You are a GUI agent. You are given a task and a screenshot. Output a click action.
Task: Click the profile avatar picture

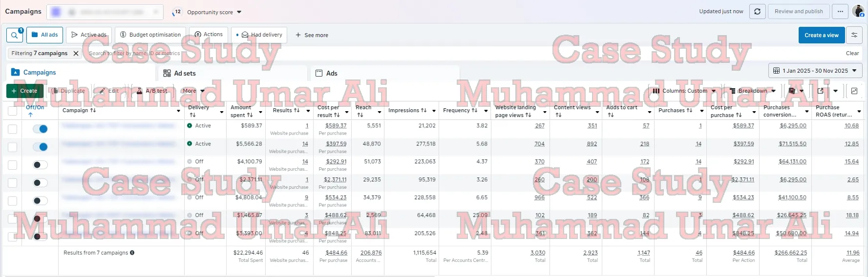[x=858, y=11]
